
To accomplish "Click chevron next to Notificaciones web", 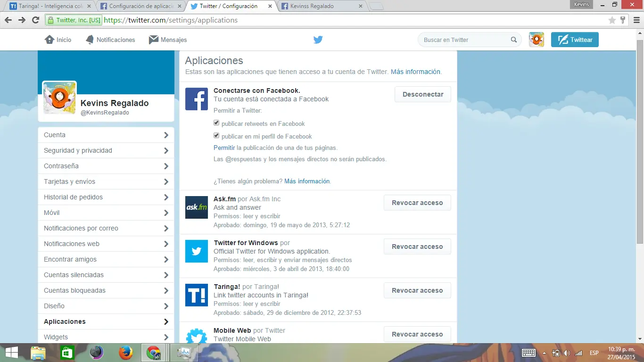I will coord(166,244).
